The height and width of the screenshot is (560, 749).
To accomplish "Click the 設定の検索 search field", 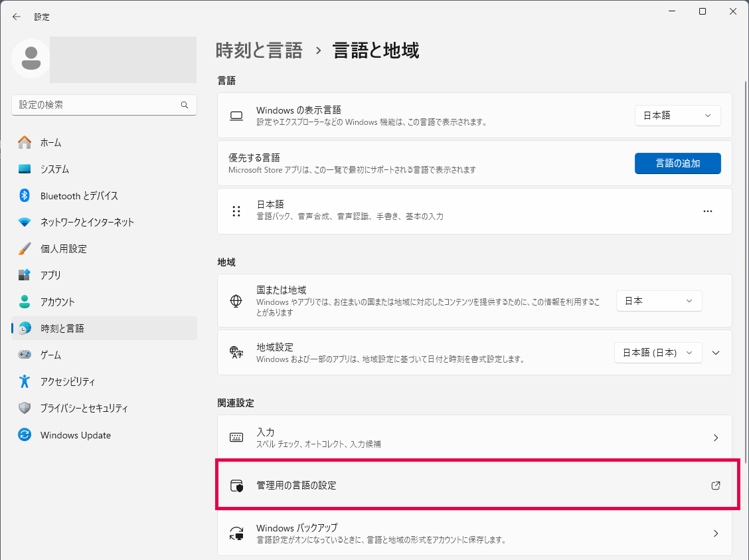I will point(96,105).
